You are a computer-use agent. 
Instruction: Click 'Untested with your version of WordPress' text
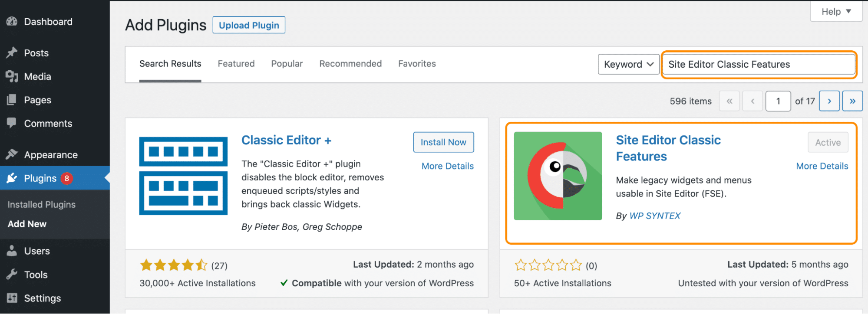[x=763, y=283]
